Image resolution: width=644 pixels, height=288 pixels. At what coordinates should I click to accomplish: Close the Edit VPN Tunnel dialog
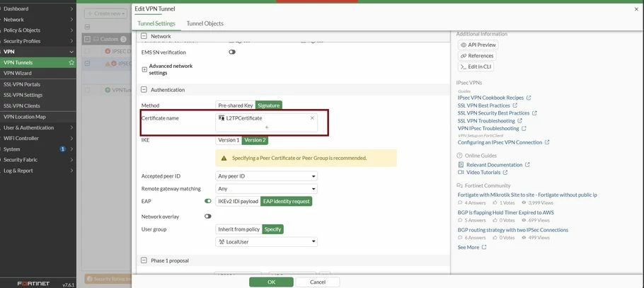pyautogui.click(x=637, y=9)
